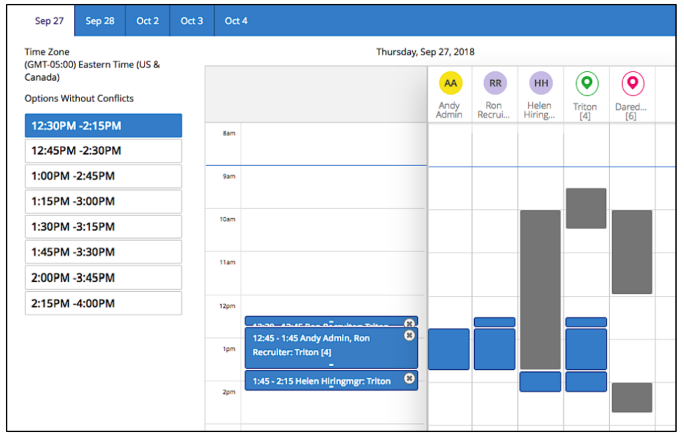Click the green Triton [4] location pin
The height and width of the screenshot is (434, 684).
click(587, 83)
